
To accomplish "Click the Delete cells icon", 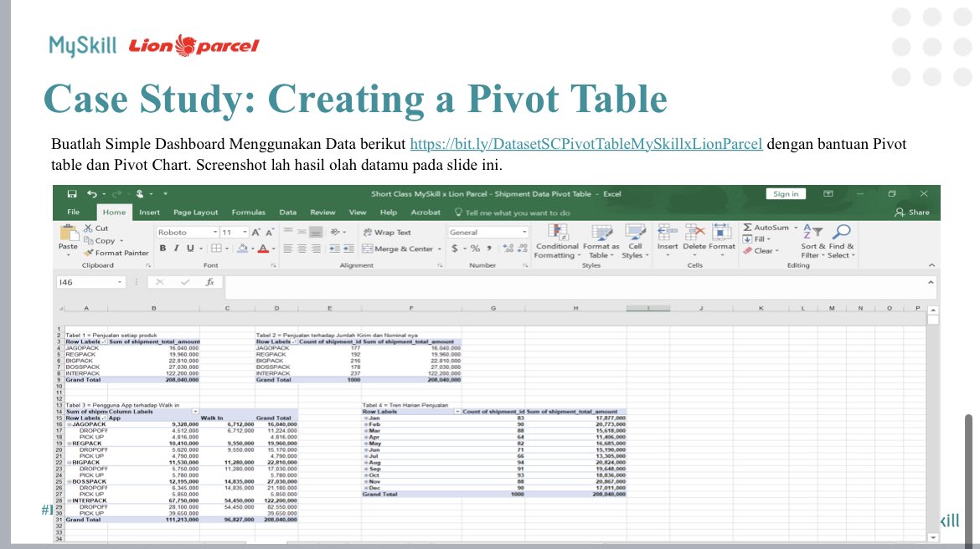I will click(x=694, y=233).
